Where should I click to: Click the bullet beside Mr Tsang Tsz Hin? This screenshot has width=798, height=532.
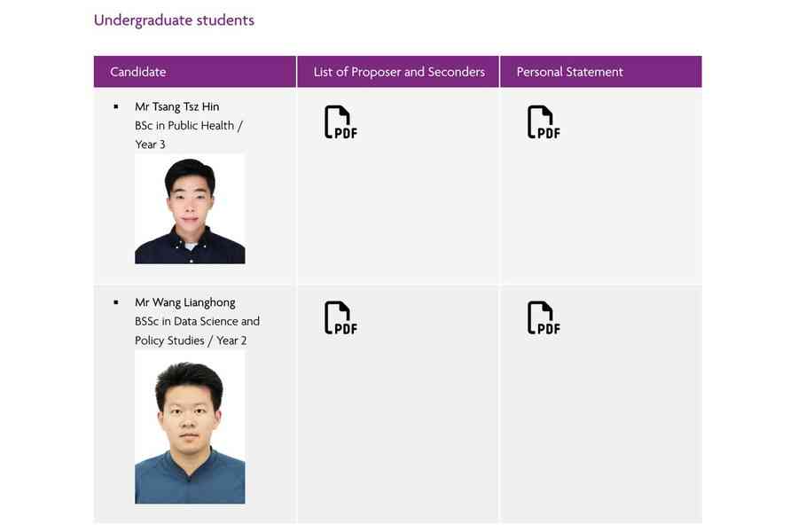click(x=116, y=106)
